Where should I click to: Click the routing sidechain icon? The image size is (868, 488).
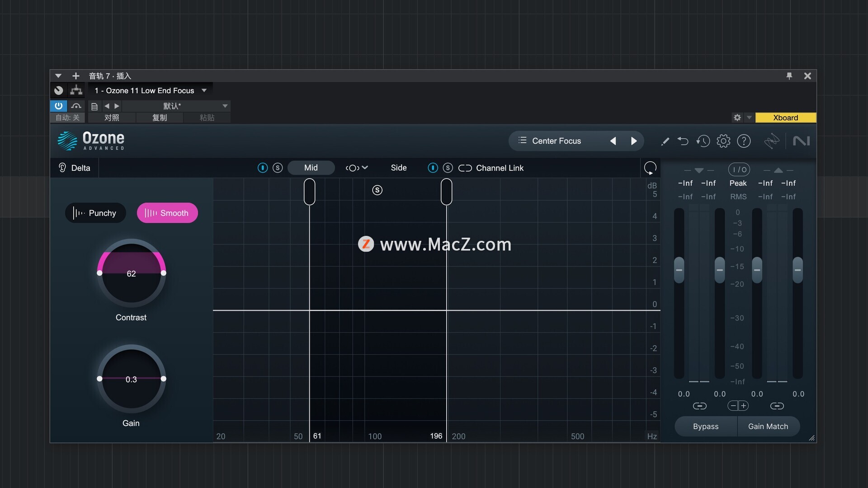(76, 90)
